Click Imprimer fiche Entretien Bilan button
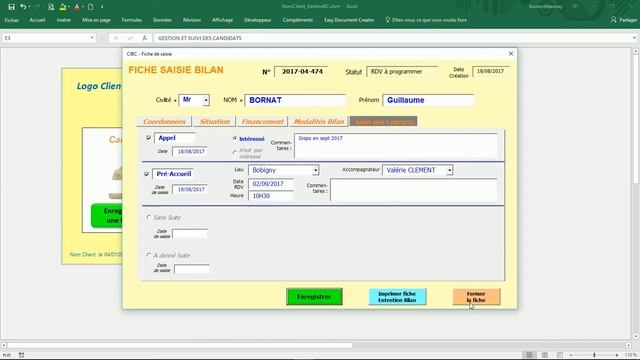The height and width of the screenshot is (360, 640). tap(397, 297)
